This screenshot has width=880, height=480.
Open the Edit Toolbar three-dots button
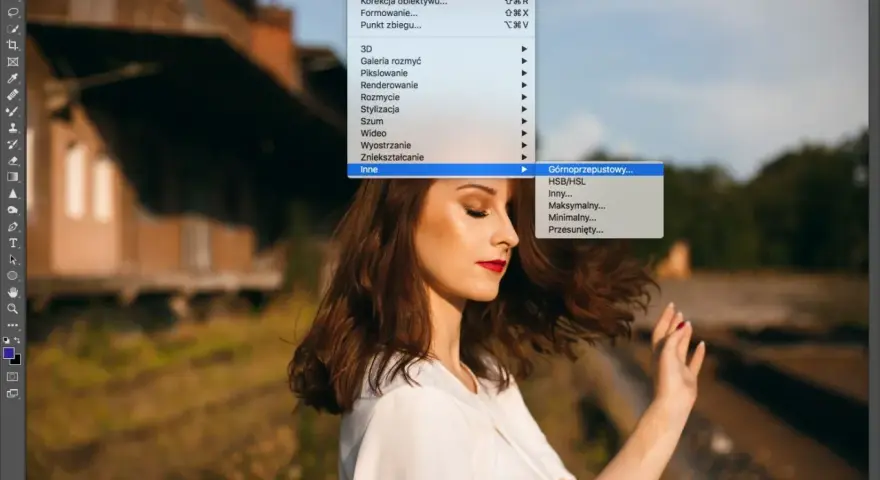pyautogui.click(x=12, y=325)
